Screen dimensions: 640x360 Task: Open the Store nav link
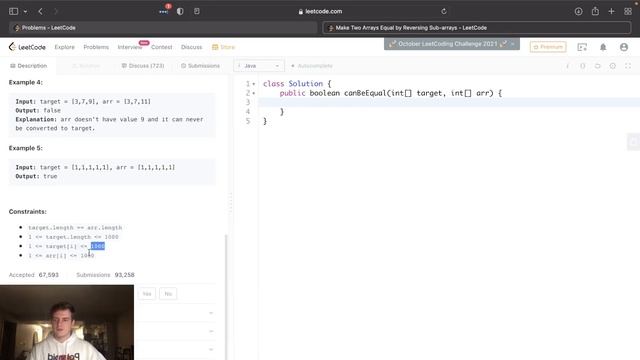coord(223,47)
